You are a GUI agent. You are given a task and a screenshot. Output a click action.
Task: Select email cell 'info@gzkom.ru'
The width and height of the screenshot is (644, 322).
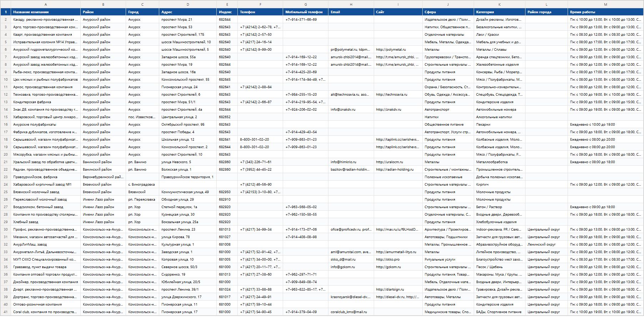tap(351, 267)
